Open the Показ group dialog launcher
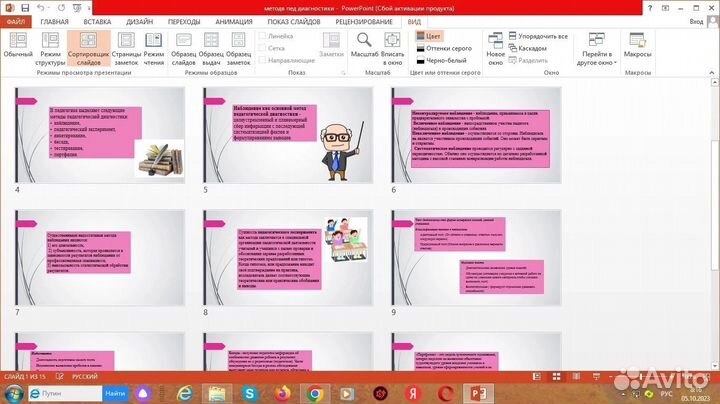The width and height of the screenshot is (720, 404). point(343,73)
